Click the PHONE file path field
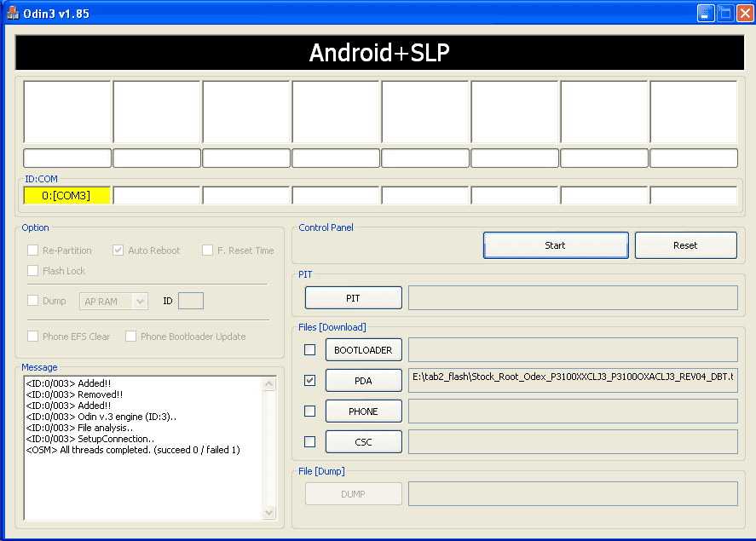This screenshot has width=756, height=541. click(x=573, y=412)
